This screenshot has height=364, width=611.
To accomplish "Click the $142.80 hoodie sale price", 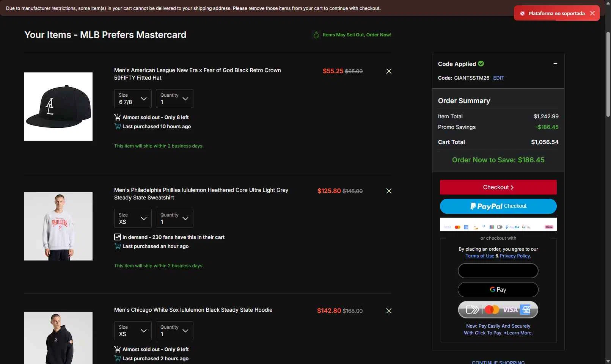I will point(329,311).
